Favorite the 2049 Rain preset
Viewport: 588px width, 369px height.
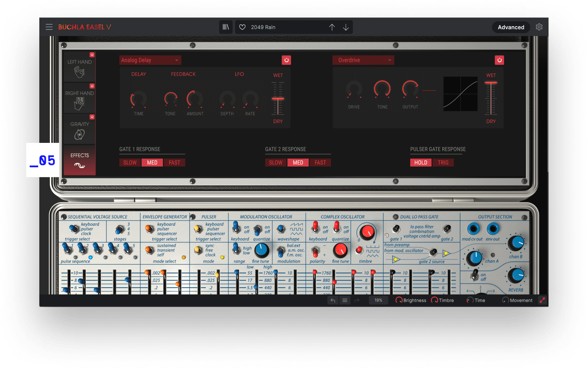coord(242,27)
